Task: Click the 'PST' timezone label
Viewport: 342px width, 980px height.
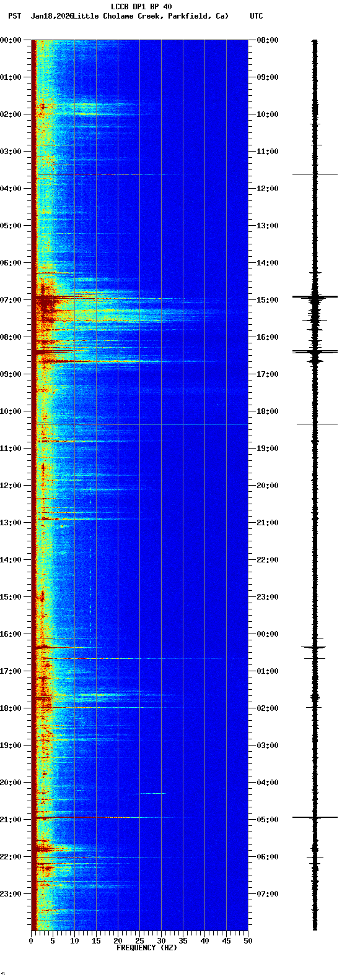Action: point(14,16)
